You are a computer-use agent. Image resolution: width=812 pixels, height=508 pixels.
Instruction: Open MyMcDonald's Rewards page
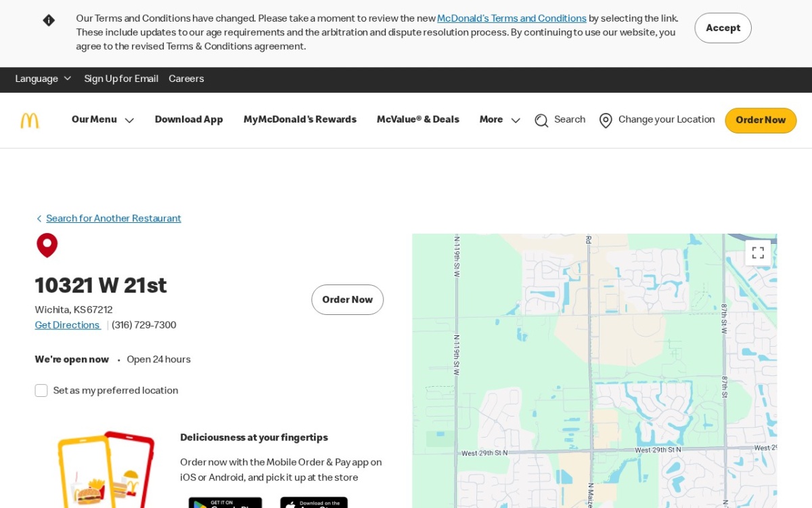click(300, 120)
